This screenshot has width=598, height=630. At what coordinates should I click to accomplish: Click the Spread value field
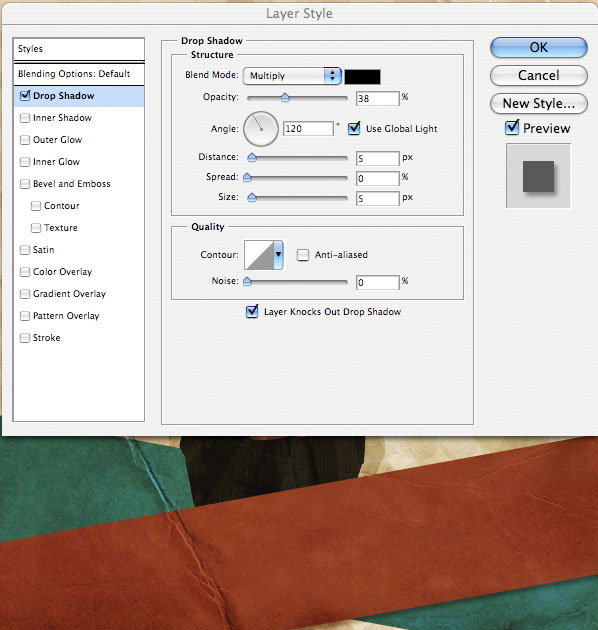(x=377, y=178)
